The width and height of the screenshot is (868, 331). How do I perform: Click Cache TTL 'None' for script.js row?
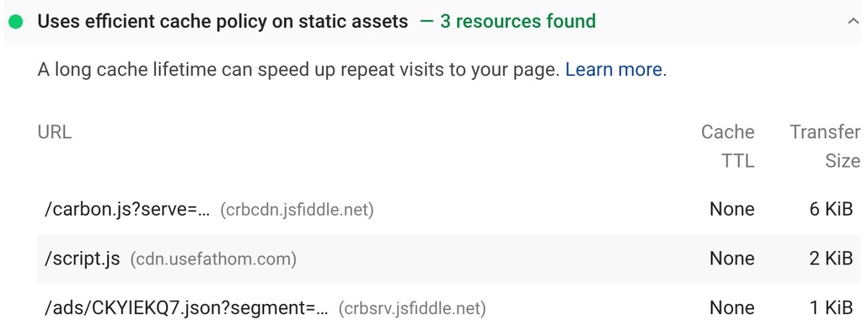732,258
